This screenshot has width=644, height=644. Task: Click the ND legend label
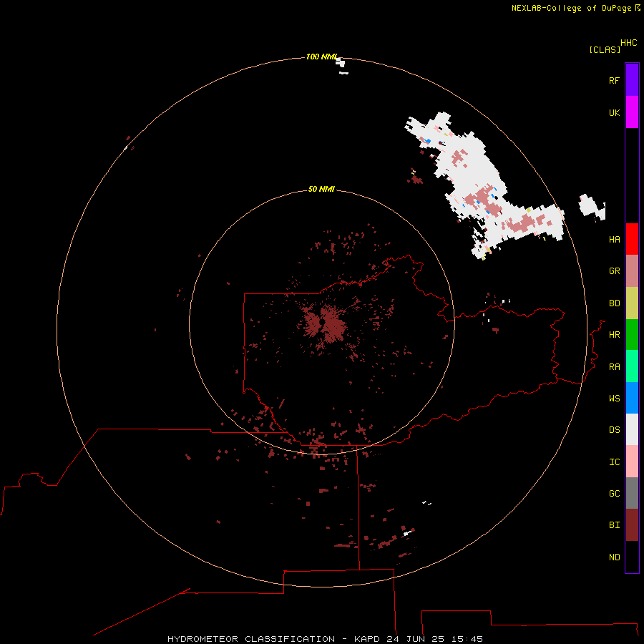614,557
